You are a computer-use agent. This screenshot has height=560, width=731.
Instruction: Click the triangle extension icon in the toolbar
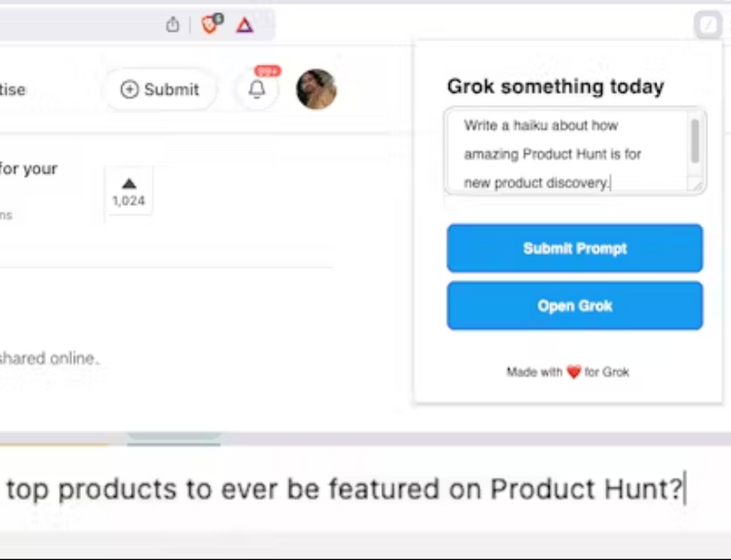tap(245, 24)
